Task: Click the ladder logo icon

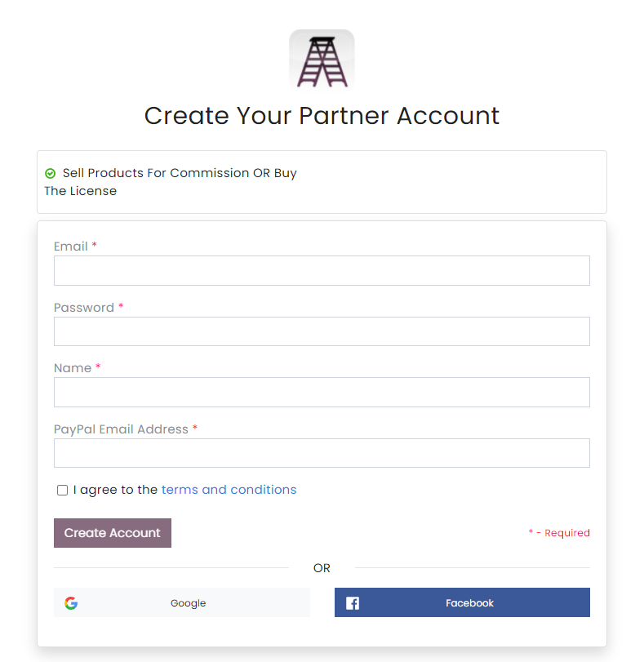Action: pyautogui.click(x=322, y=59)
